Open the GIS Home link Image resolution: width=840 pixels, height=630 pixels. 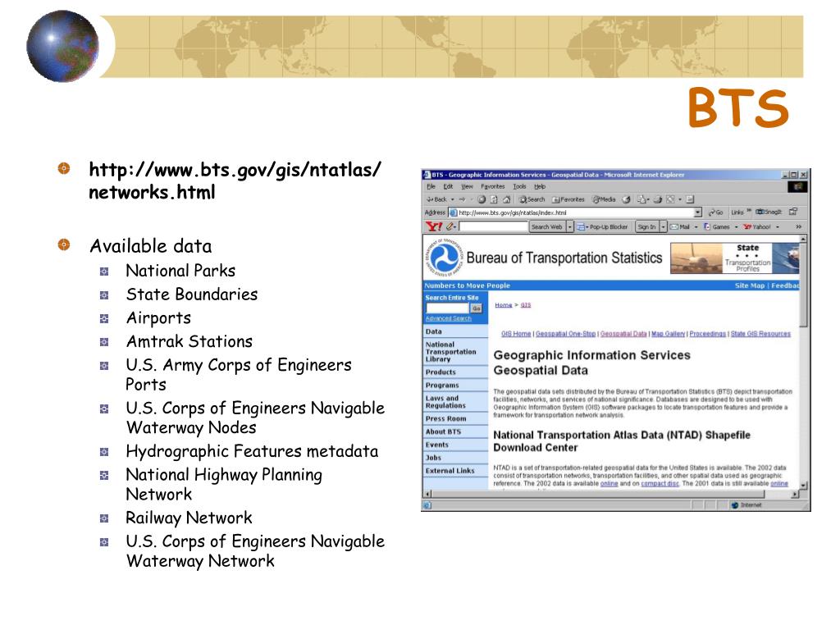[516, 334]
